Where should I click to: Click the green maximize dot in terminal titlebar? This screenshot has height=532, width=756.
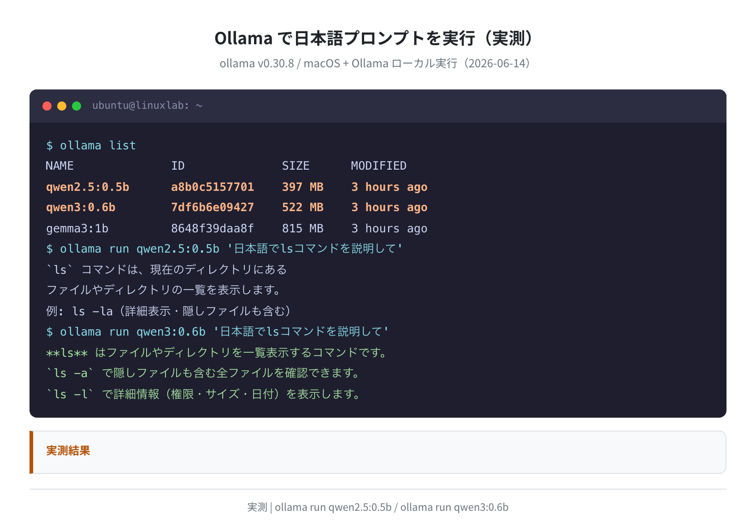click(x=77, y=106)
